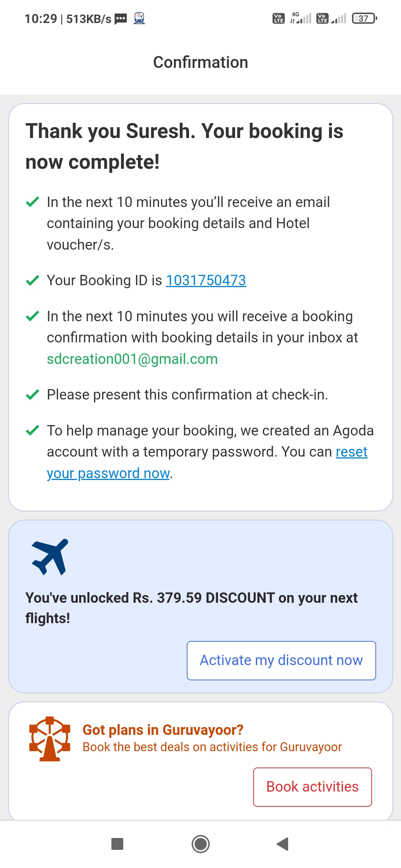The width and height of the screenshot is (401, 868).
Task: Open Booking ID 1031750473 link
Action: 206,280
